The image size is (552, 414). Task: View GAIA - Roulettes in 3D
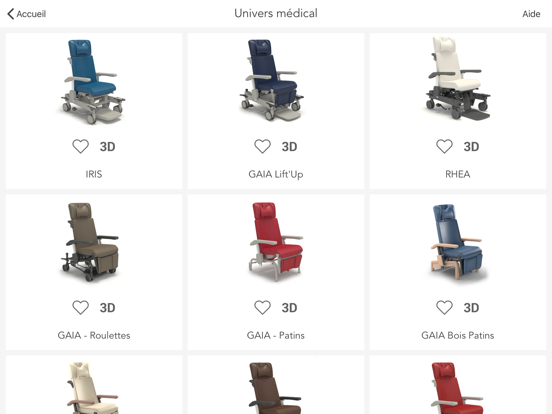(x=107, y=308)
